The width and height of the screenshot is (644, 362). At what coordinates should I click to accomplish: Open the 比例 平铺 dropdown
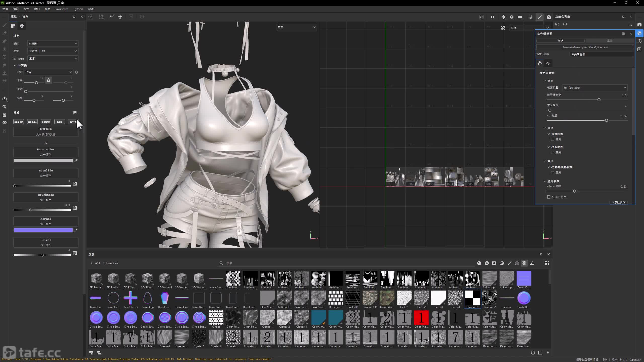(48, 72)
